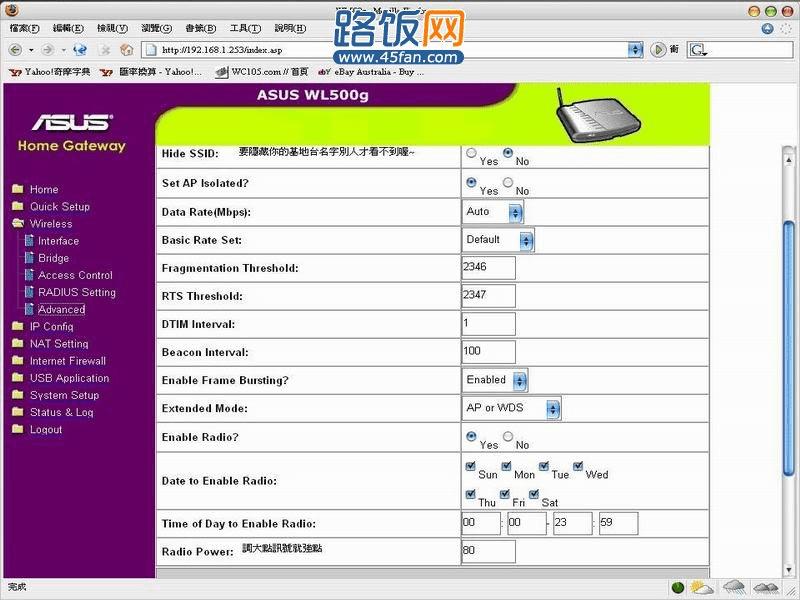Click the Logout folder icon
This screenshot has height=600, width=800.
18,429
